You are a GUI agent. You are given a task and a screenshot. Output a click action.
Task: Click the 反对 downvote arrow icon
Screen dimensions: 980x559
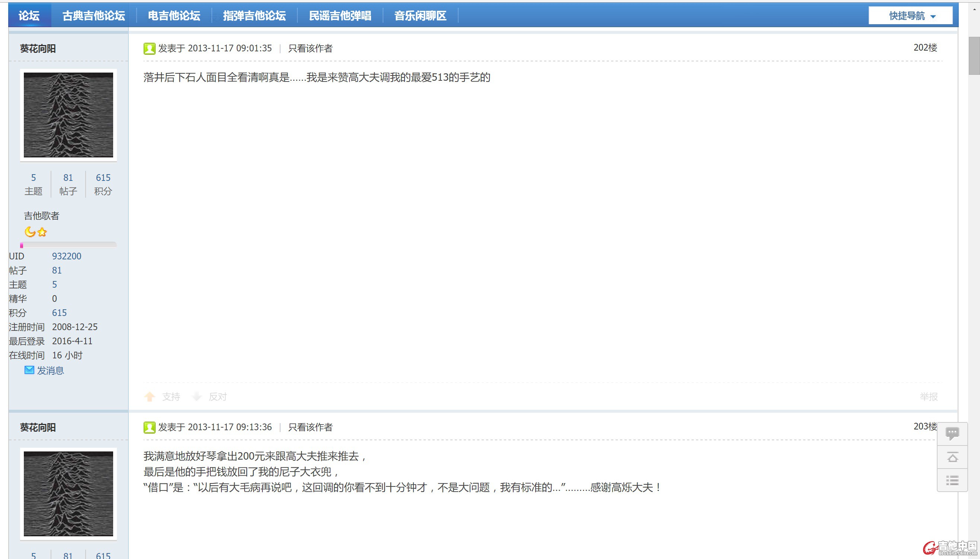pos(197,397)
